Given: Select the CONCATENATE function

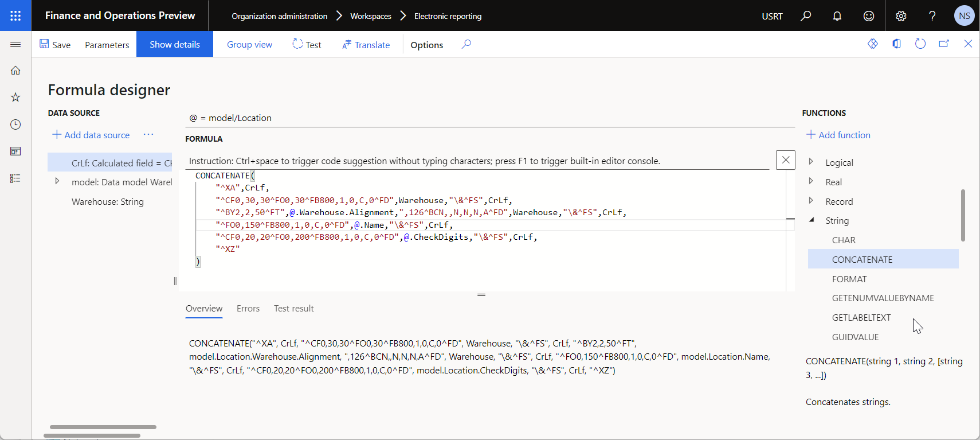Looking at the screenshot, I should pyautogui.click(x=883, y=259).
